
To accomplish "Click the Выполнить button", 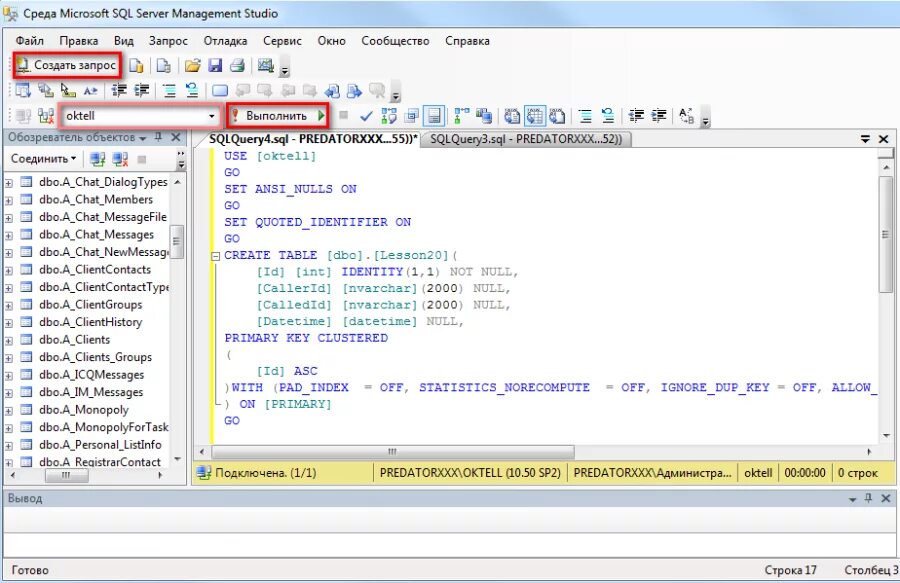I will tap(278, 116).
